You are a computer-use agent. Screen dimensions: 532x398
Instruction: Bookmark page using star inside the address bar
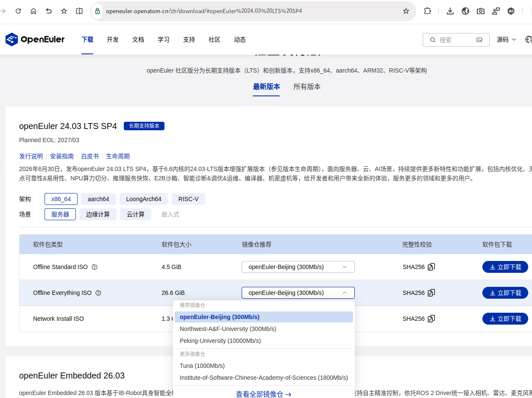pyautogui.click(x=406, y=11)
